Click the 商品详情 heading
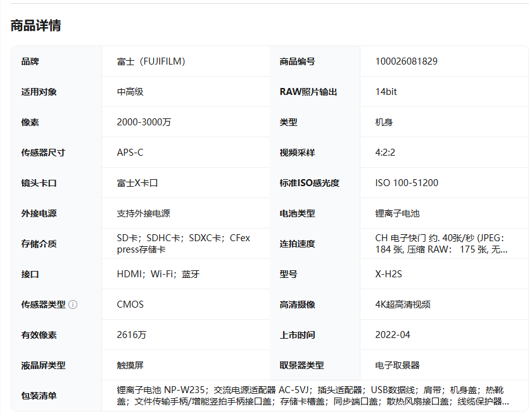The width and height of the screenshot is (532, 414). click(x=35, y=25)
